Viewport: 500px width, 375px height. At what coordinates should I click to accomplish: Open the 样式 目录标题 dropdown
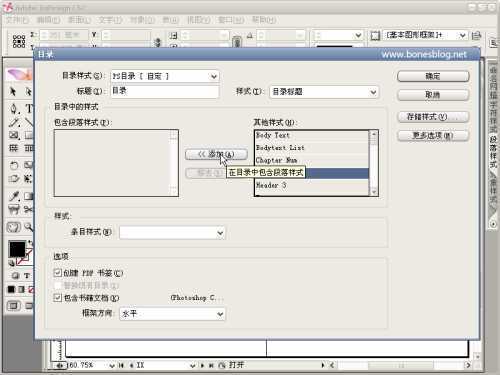(324, 92)
